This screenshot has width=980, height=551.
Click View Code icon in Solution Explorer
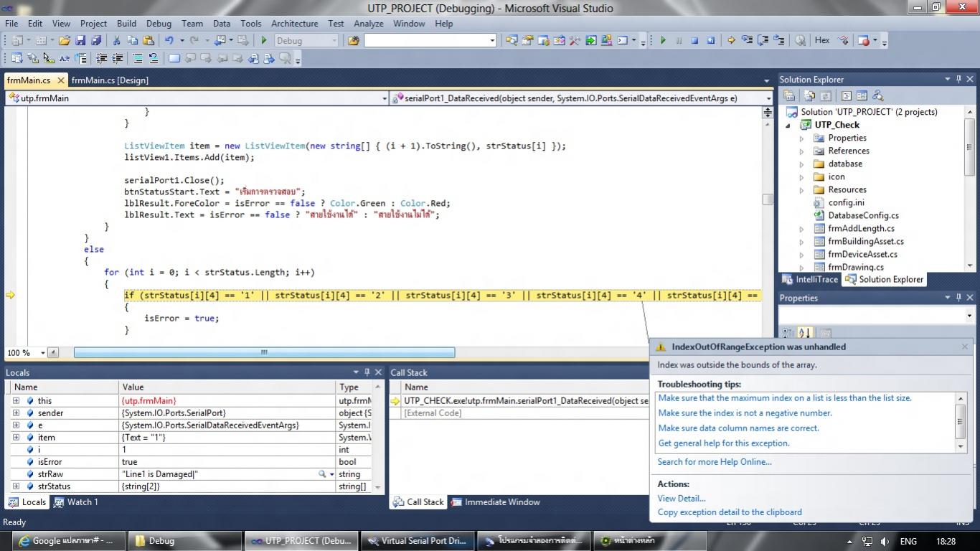click(846, 95)
